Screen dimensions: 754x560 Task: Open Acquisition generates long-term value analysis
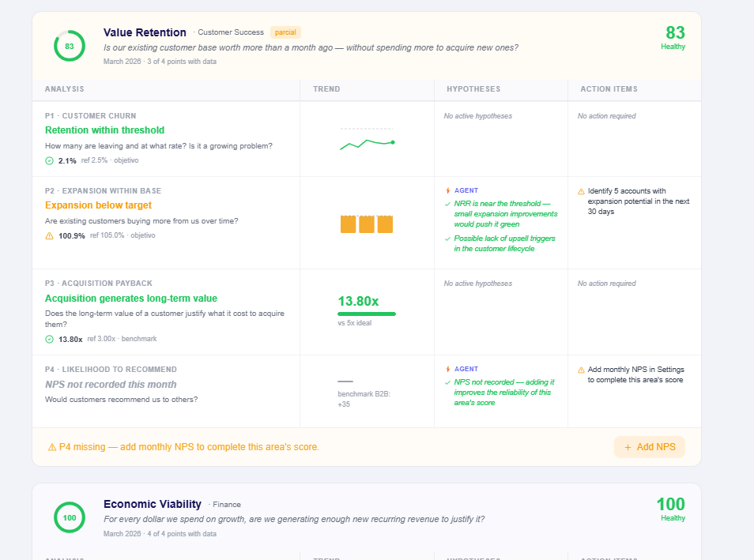[x=130, y=299]
